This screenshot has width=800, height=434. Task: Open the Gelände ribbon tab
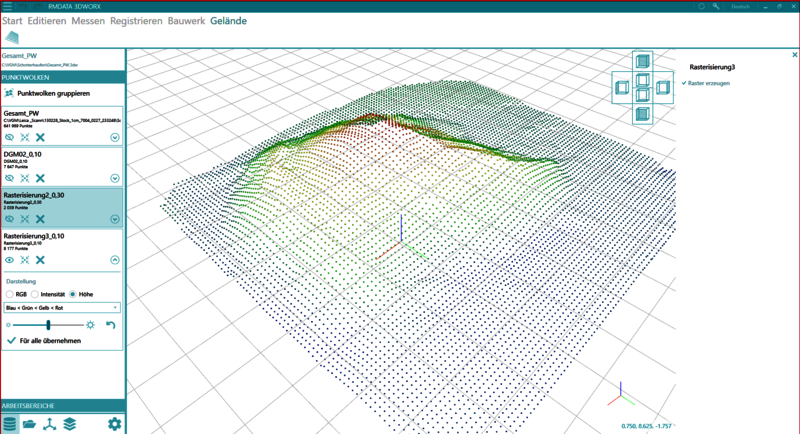coord(229,21)
